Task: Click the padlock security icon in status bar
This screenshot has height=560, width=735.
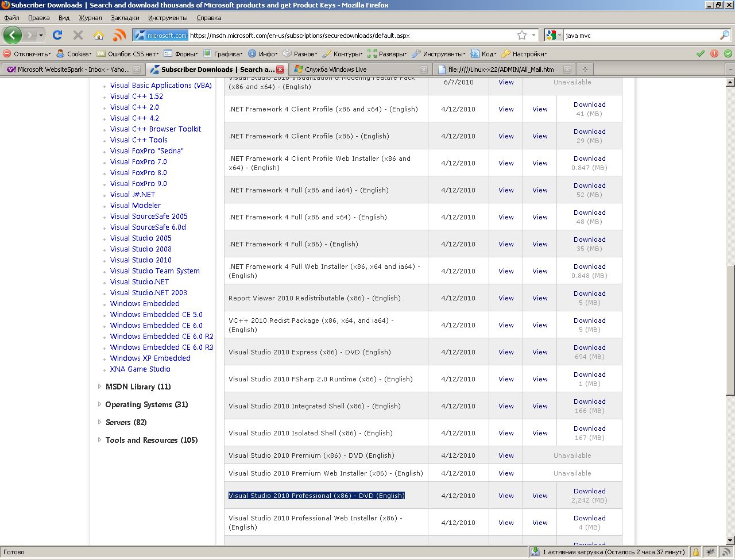Action: tap(697, 552)
